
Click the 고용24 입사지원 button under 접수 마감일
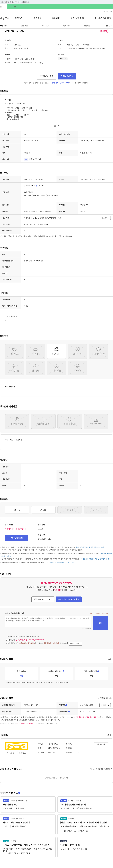[16, 538]
